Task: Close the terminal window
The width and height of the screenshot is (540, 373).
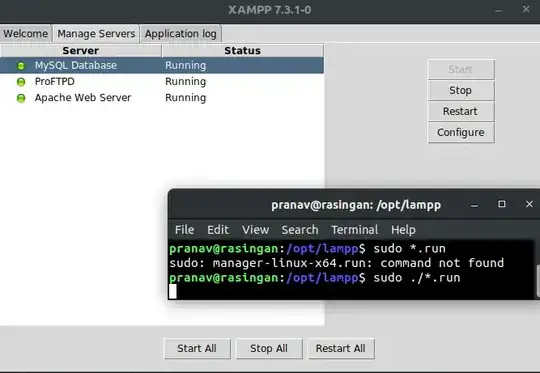Action: pos(529,204)
